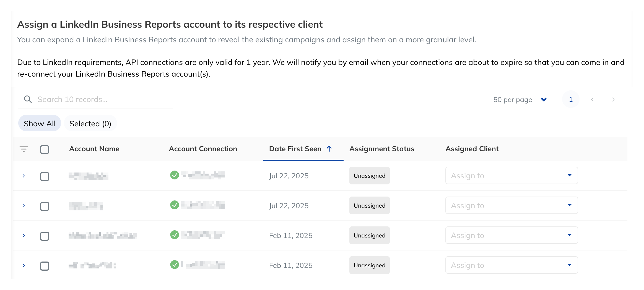
Task: Open Assign to dropdown in third row
Action: (511, 235)
